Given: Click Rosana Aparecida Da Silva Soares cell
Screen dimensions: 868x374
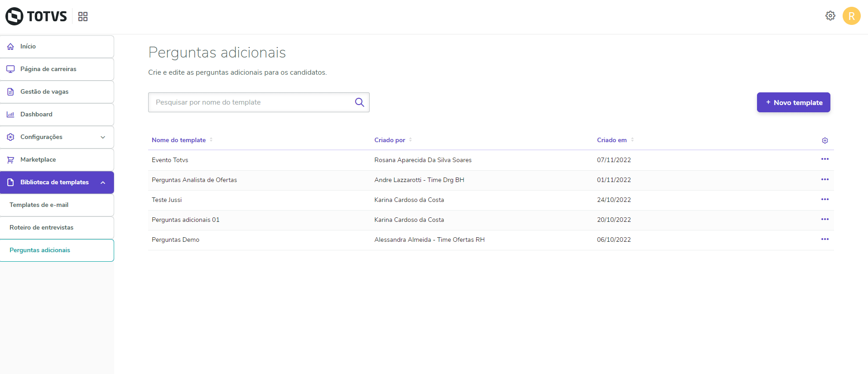Looking at the screenshot, I should 423,160.
